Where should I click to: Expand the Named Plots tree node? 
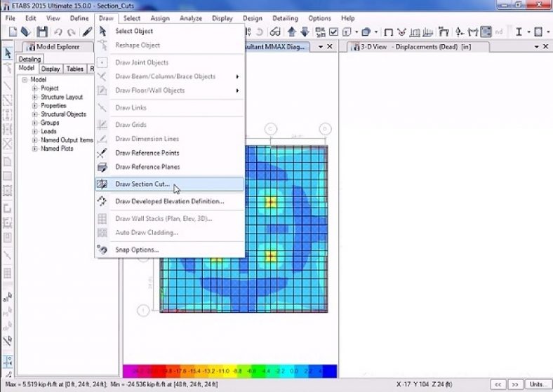coord(34,149)
